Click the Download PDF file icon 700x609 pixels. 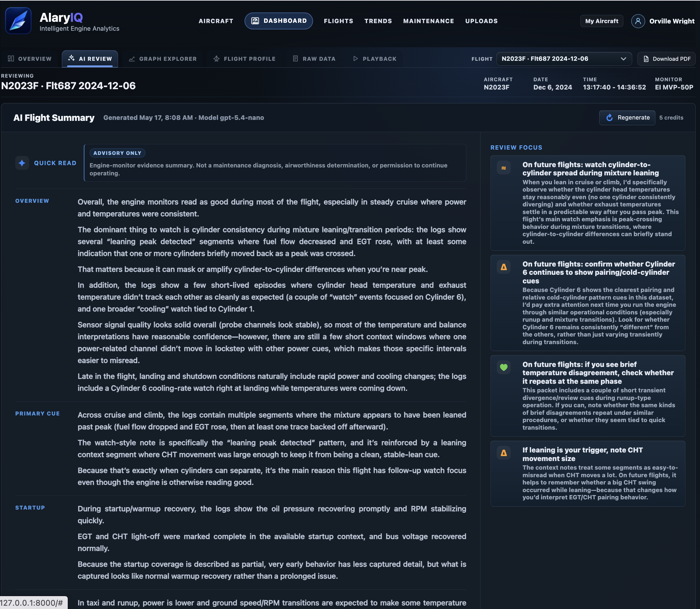[x=646, y=59]
